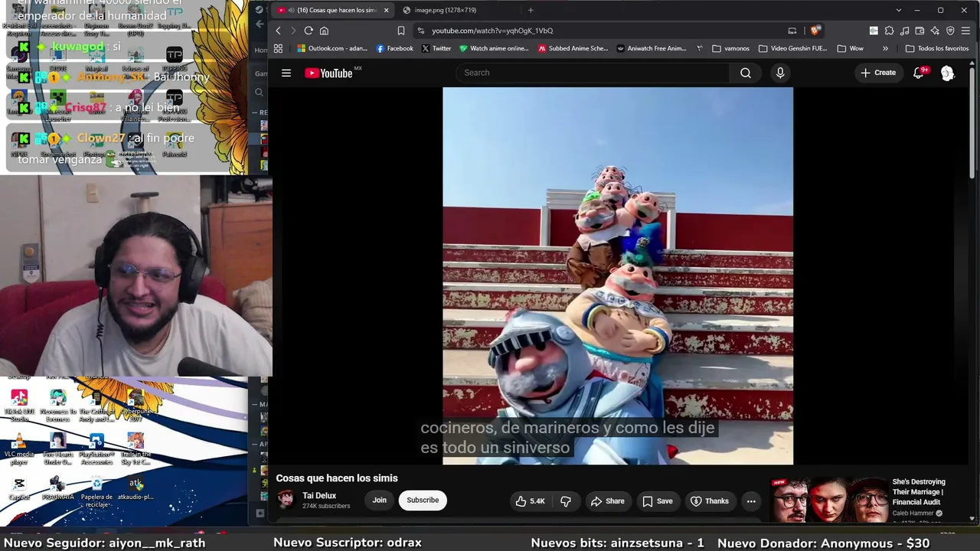The image size is (980, 551).
Task: Expand hidden bookmarks chevron
Action: click(x=885, y=48)
